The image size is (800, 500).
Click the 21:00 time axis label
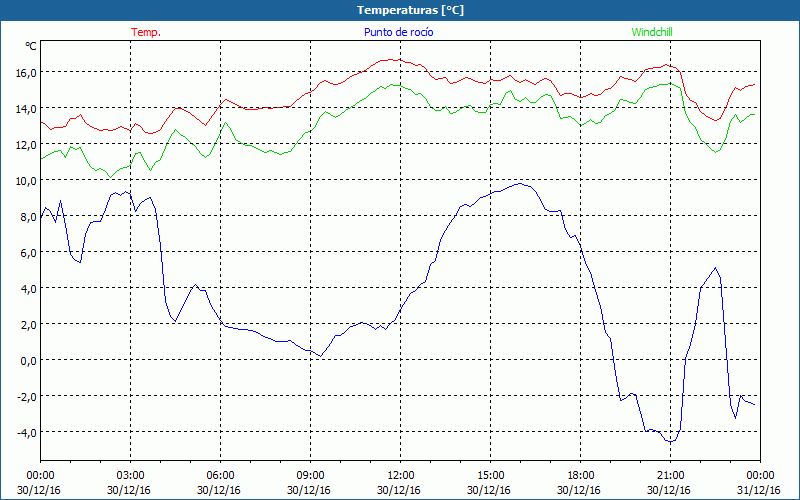670,476
